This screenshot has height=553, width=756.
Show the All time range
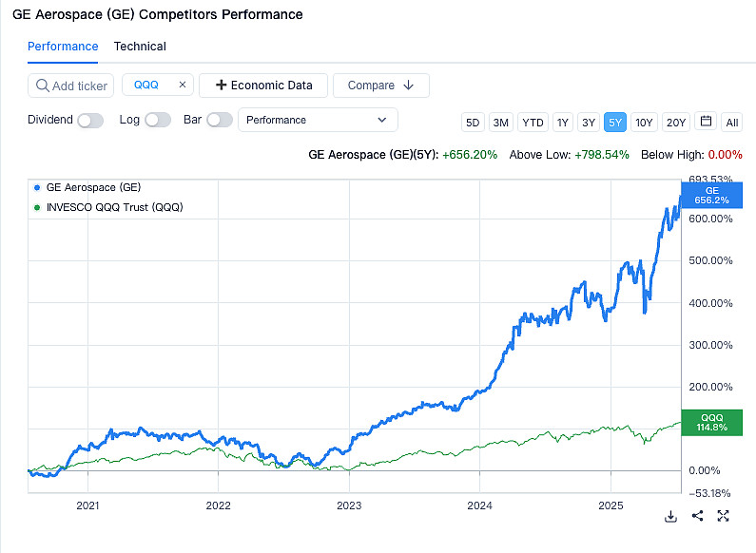tap(731, 122)
